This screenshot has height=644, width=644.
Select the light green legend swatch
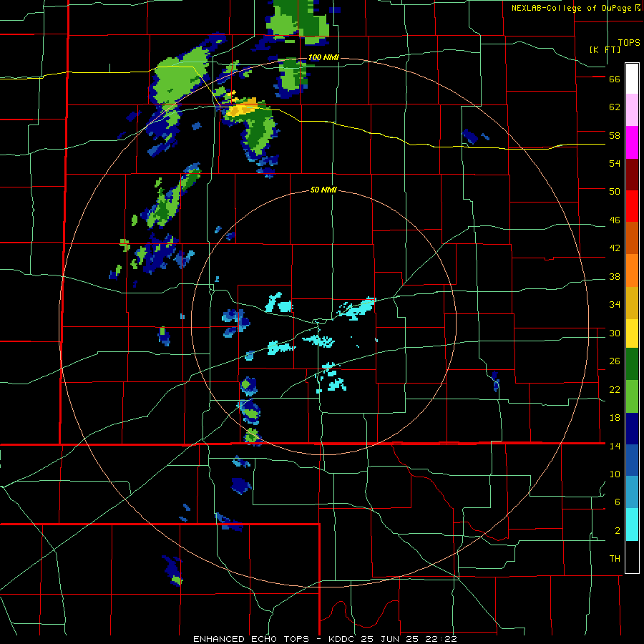coord(632,396)
